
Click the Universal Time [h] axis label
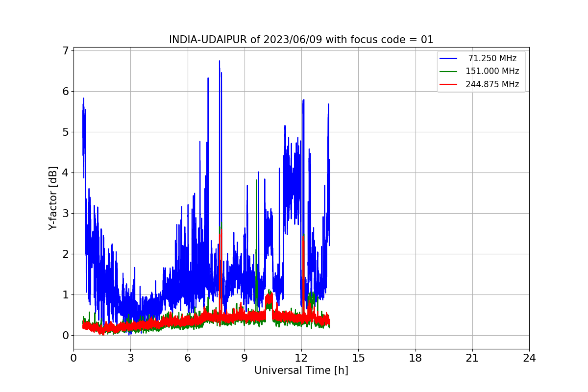pos(301,371)
